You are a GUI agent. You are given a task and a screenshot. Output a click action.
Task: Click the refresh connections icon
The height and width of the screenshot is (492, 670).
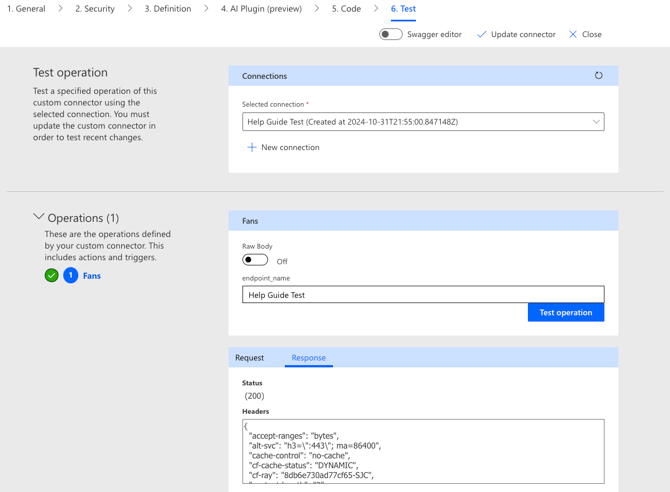598,76
